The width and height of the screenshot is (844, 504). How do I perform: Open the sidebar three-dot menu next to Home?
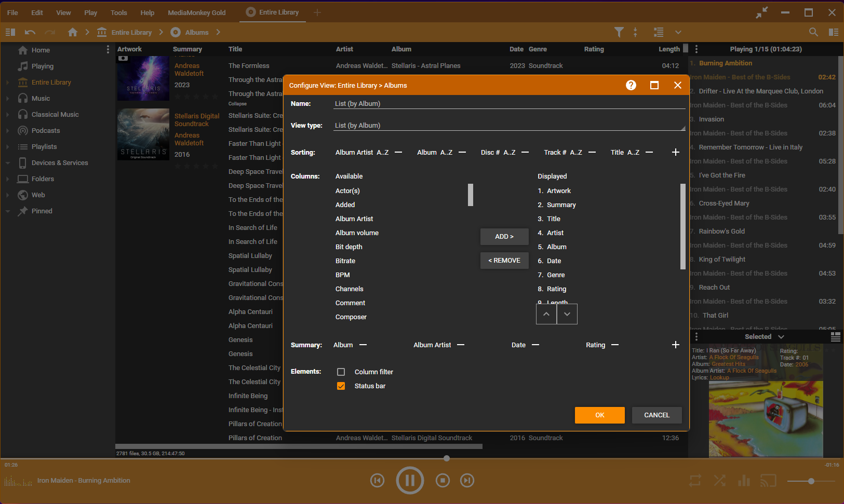click(108, 49)
